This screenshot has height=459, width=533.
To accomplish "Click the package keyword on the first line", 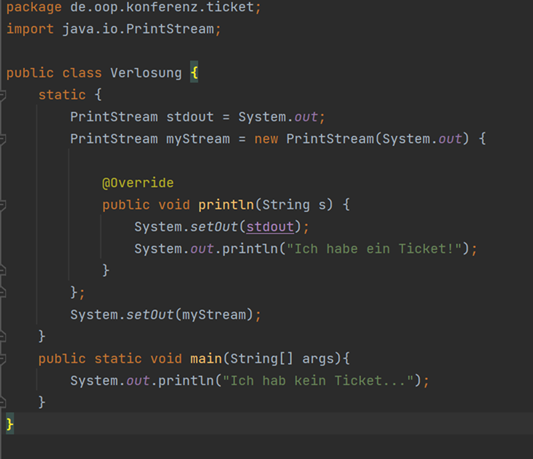I will pos(34,7).
